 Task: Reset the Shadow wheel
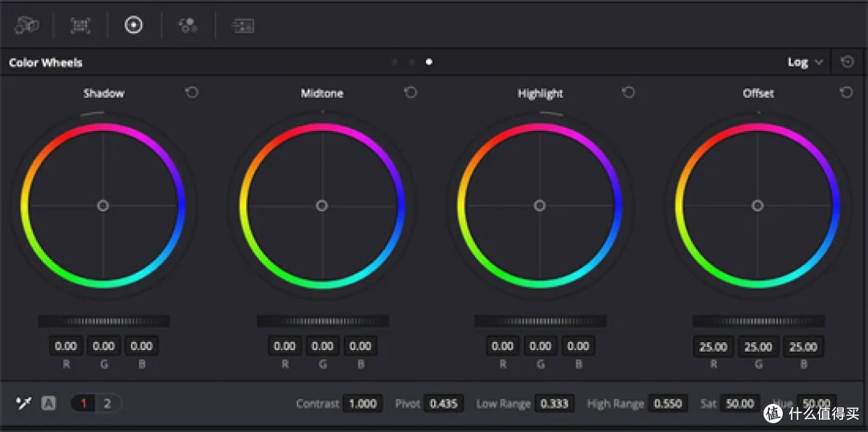tap(191, 92)
